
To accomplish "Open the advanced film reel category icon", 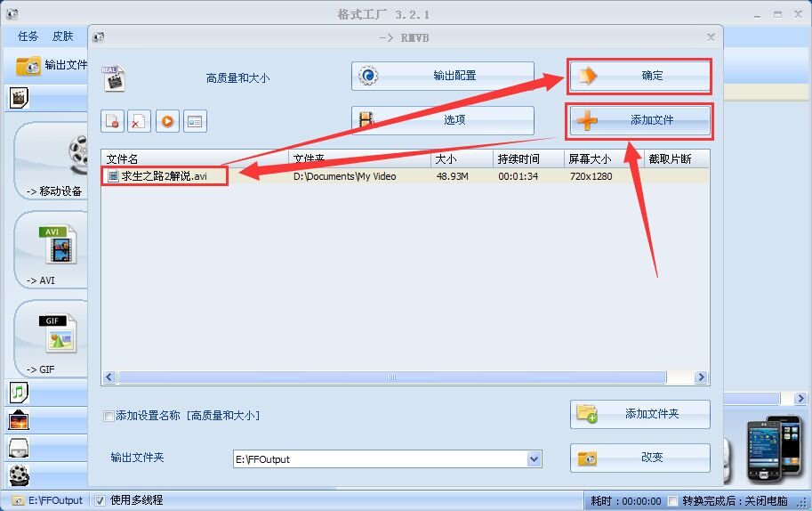I will (20, 474).
